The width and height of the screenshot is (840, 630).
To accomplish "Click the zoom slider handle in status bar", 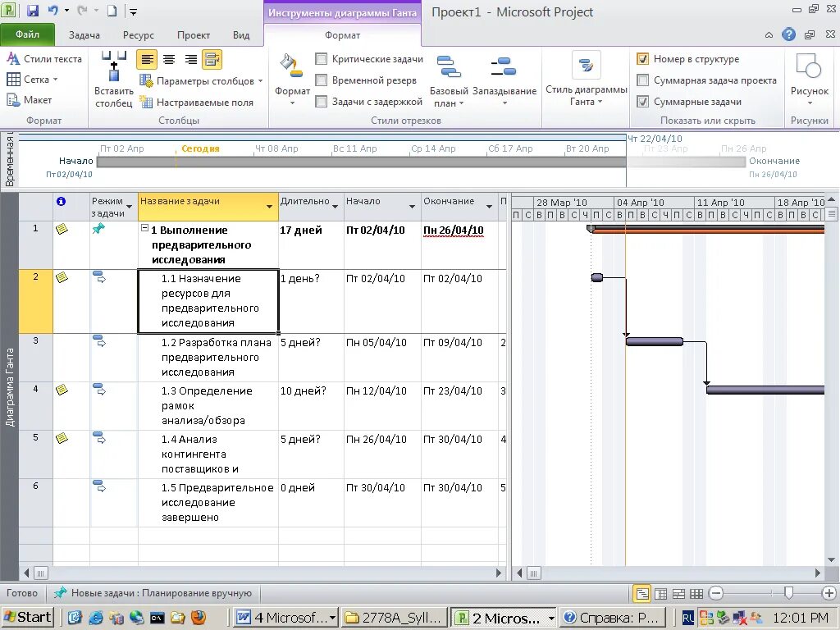I will [788, 593].
